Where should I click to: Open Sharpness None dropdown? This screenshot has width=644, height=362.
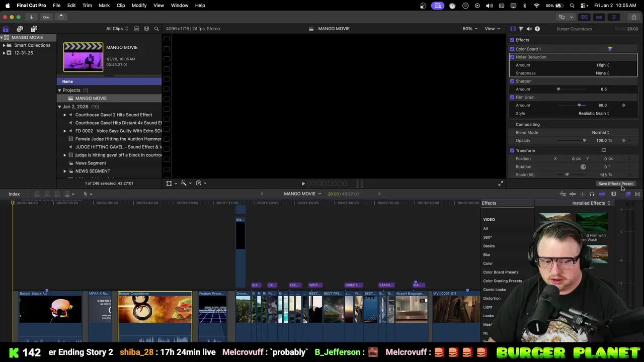pos(602,73)
